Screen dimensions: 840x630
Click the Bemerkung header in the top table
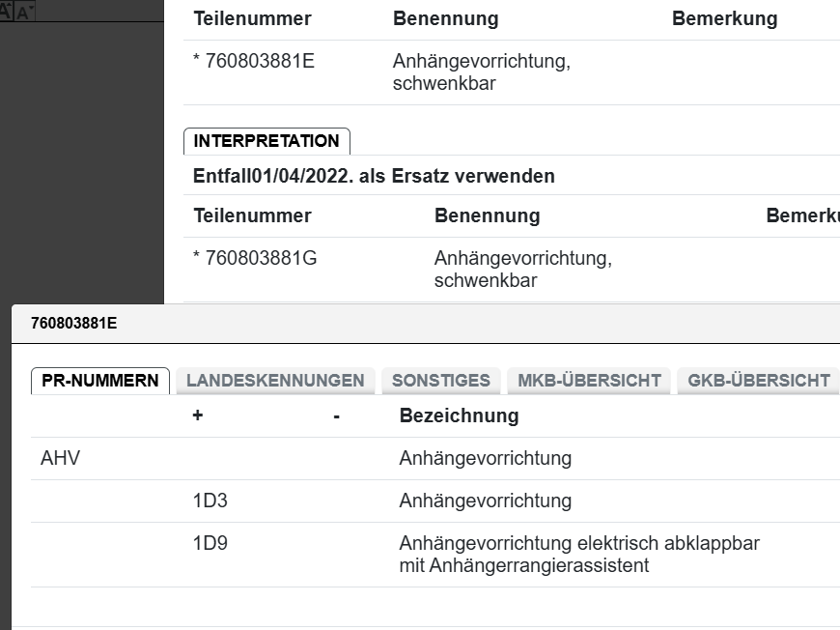(724, 19)
